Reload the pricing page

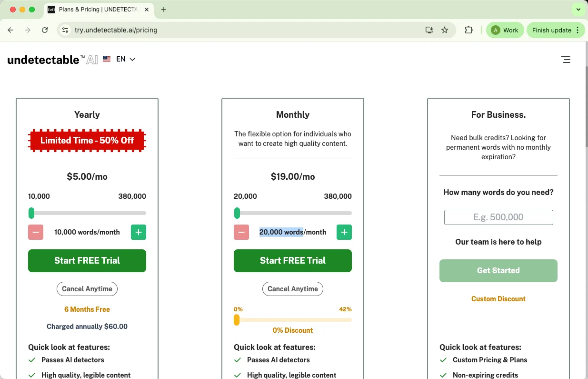pos(45,30)
